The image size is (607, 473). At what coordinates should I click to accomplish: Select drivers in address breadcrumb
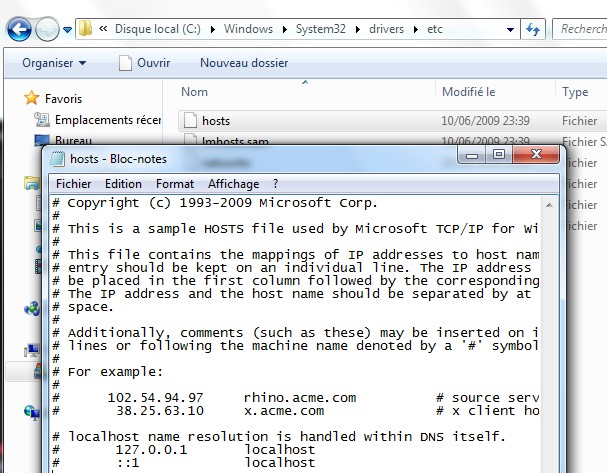coord(386,29)
